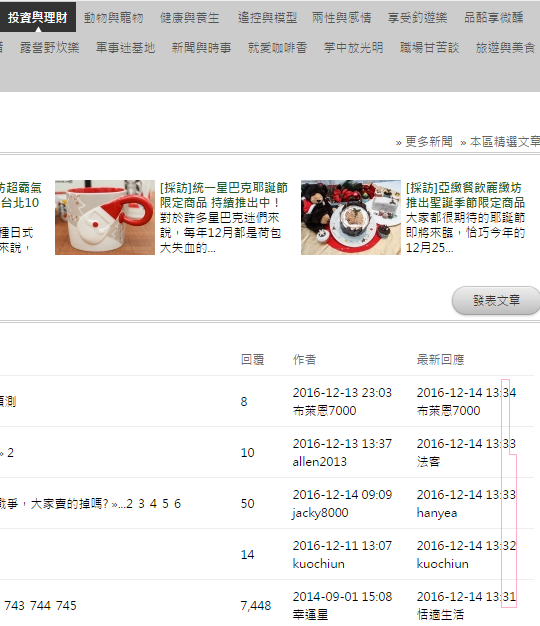540x626 pixels.
Task: Click the reply count 50
Action: pyautogui.click(x=247, y=503)
